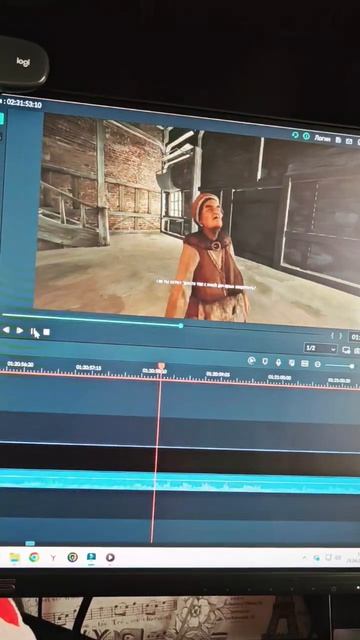Click the green info circle icon in top bar
Image resolution: width=360 pixels, height=640 pixels.
pyautogui.click(x=306, y=136)
